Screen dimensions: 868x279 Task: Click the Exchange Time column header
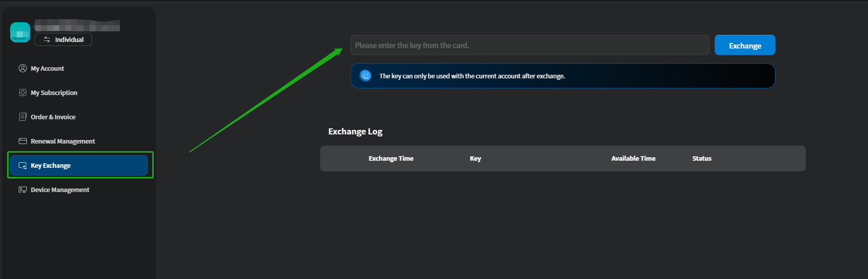click(x=391, y=159)
